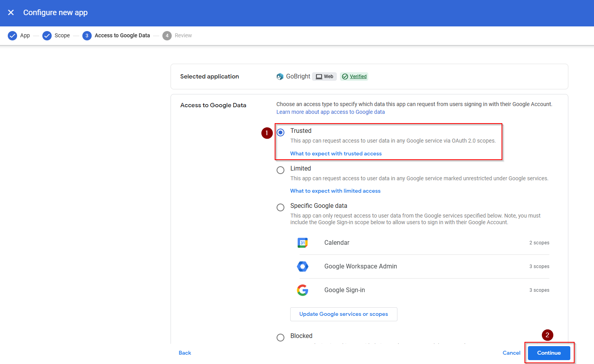The height and width of the screenshot is (364, 594).
Task: Open Learn more about app access link
Action: [x=330, y=112]
